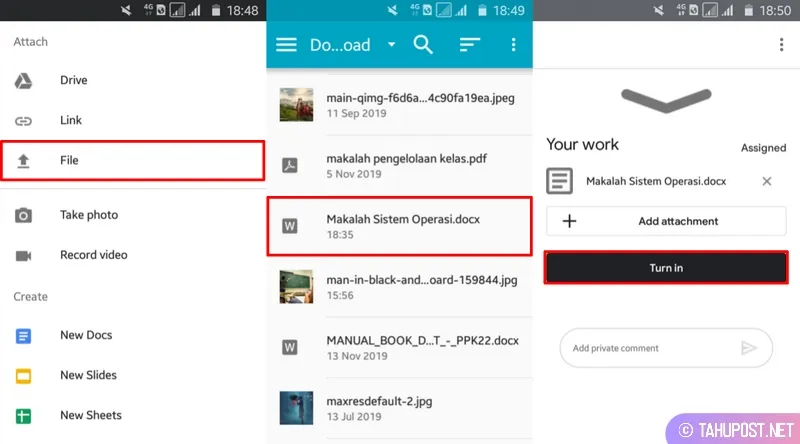Tap the clock showing 18:50
This screenshot has height=444, width=800.
[775, 10]
